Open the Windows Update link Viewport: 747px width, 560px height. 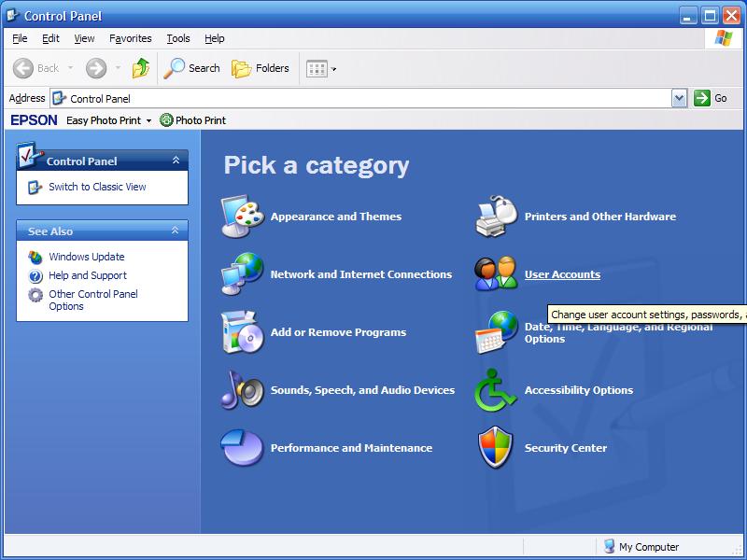[87, 257]
